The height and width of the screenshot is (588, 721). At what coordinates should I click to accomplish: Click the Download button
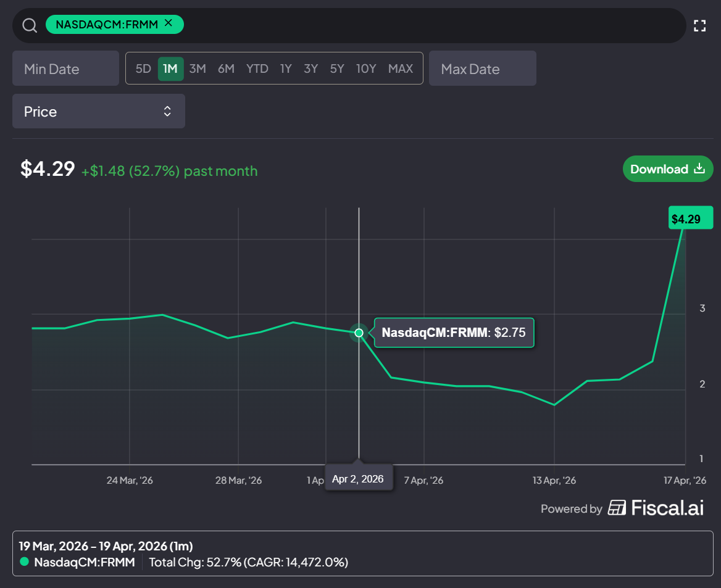(x=668, y=168)
